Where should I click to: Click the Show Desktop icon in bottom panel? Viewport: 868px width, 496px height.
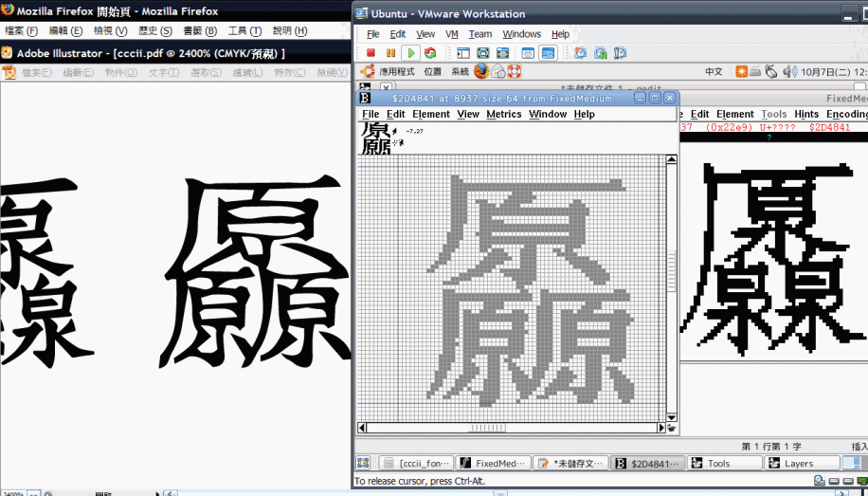363,463
